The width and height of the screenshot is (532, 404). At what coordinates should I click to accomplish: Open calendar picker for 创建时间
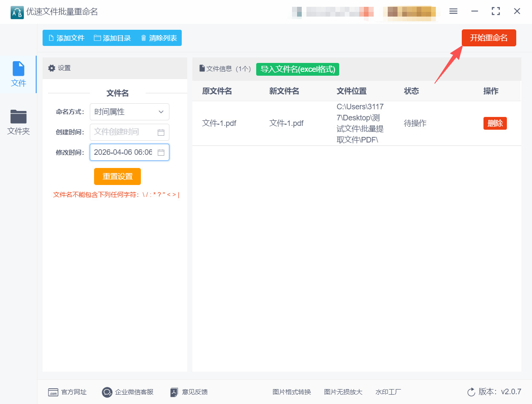161,132
